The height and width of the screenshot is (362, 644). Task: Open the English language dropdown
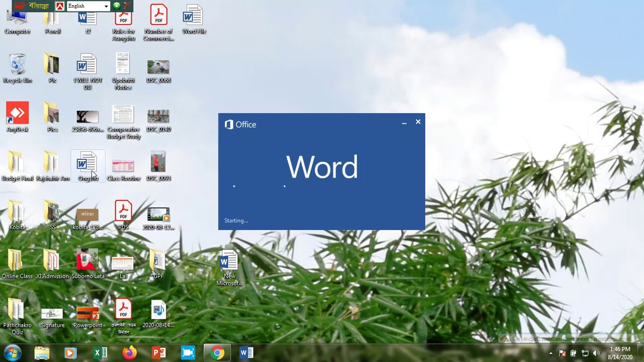tap(89, 6)
